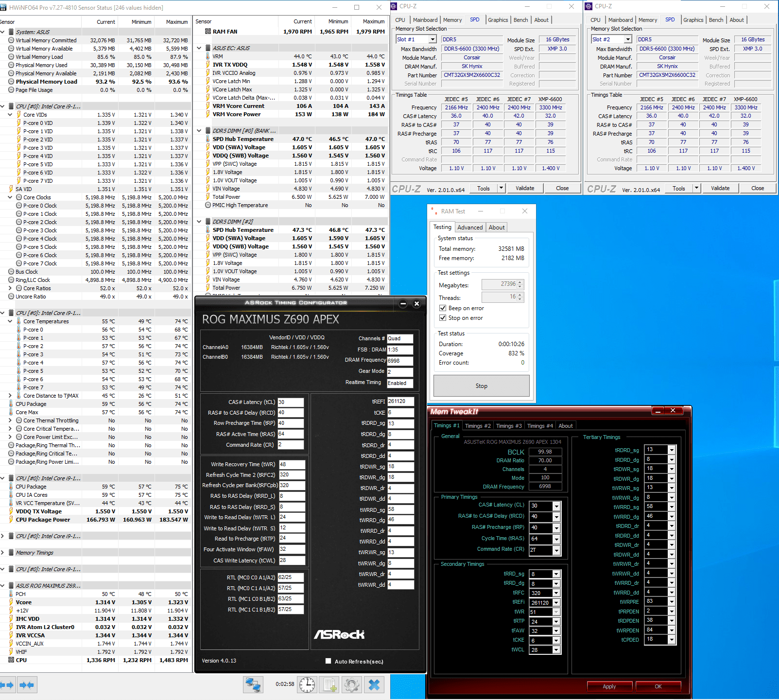Click the right CPU-Z window title icon
This screenshot has width=779, height=700.
point(589,6)
